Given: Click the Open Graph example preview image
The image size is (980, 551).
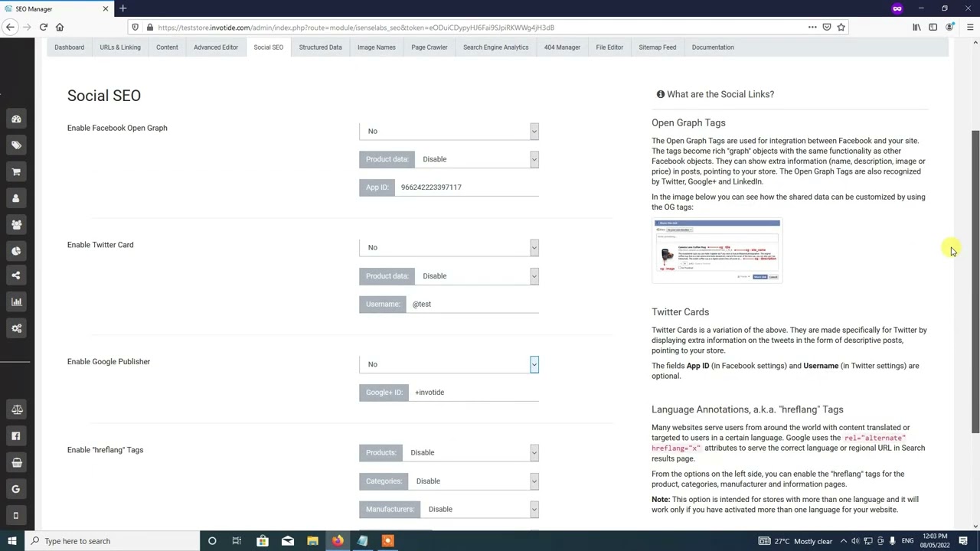Looking at the screenshot, I should [x=717, y=250].
